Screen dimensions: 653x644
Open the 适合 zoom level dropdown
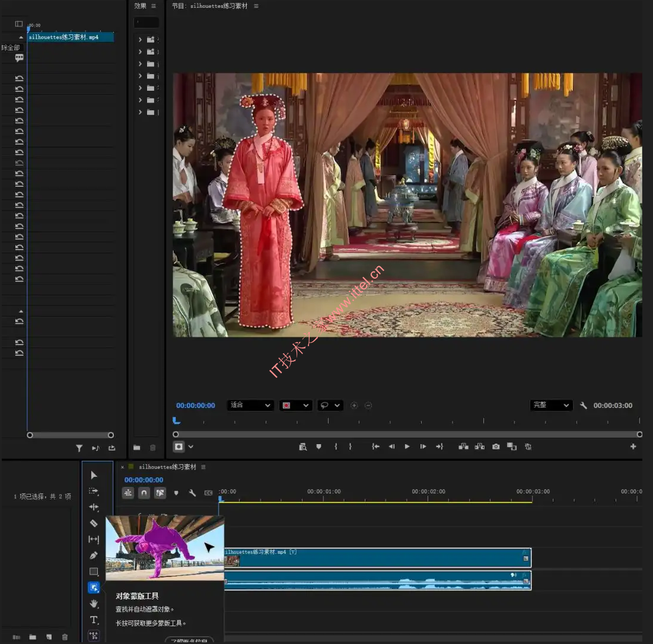pos(250,406)
